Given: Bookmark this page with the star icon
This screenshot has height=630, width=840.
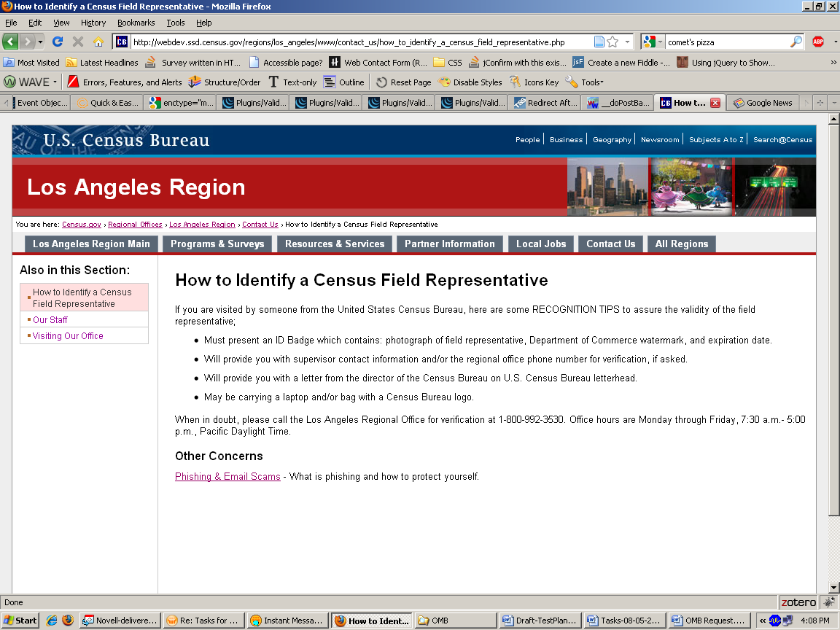Looking at the screenshot, I should click(x=612, y=42).
